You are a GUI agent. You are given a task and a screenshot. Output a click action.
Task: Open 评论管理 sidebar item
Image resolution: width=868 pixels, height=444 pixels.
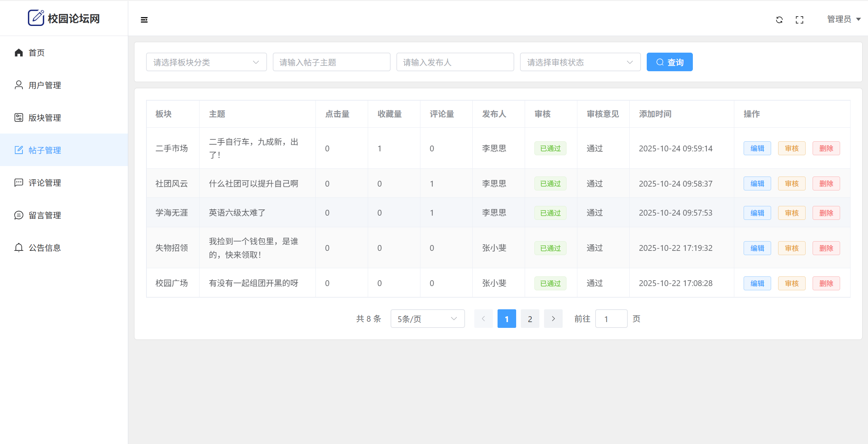click(45, 183)
